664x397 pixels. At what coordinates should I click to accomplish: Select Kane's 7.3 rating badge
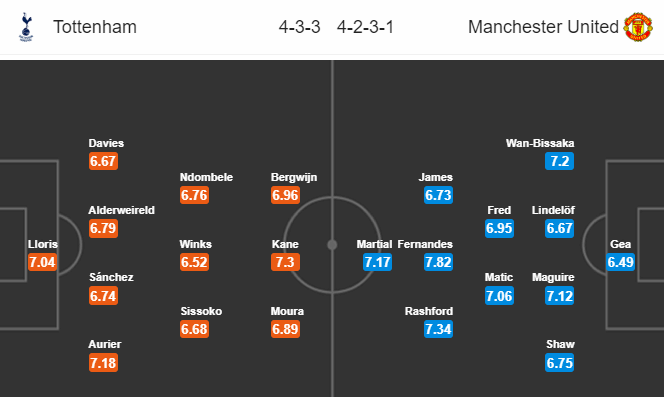coord(285,262)
